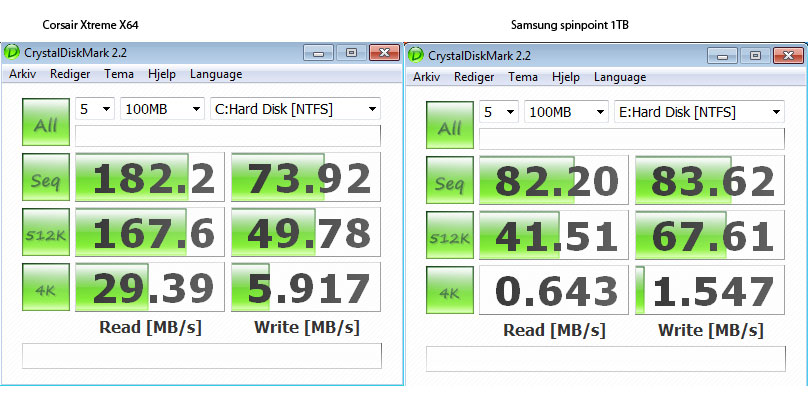Click Write [MB/s] label in the right window
Image resolution: width=808 pixels, height=396 pixels.
pos(711,330)
